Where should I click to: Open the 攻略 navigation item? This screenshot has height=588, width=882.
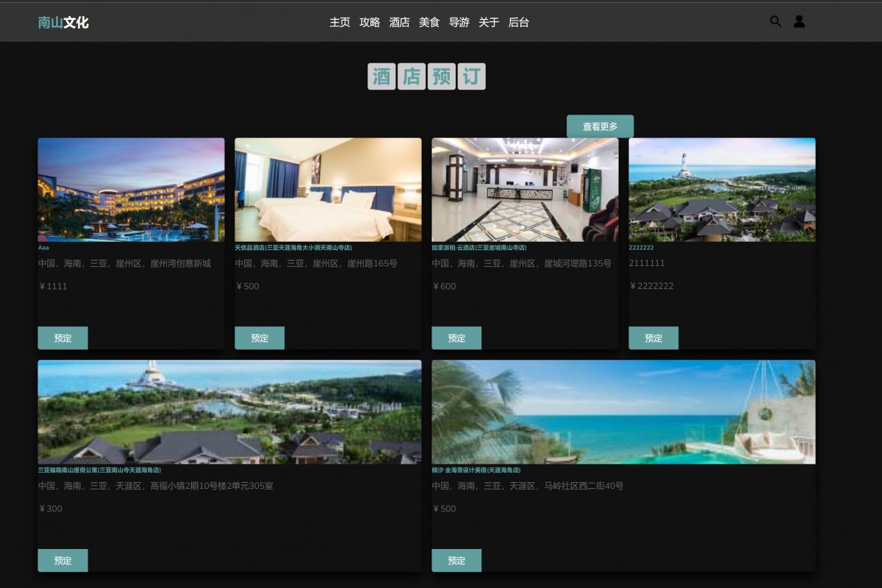pos(370,22)
